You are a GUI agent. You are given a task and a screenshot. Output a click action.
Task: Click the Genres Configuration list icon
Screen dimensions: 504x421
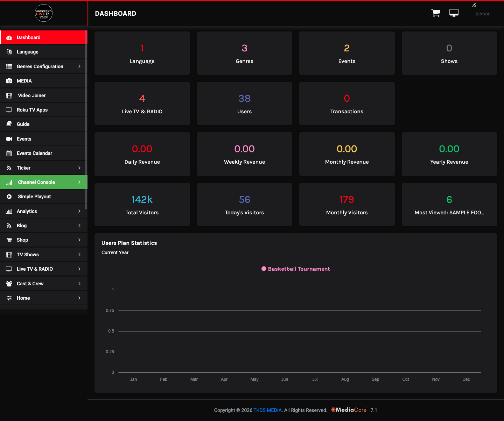point(9,66)
